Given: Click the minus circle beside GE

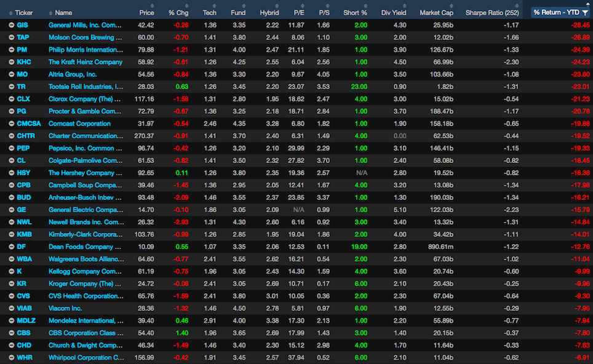Looking at the screenshot, I should click(x=11, y=210).
